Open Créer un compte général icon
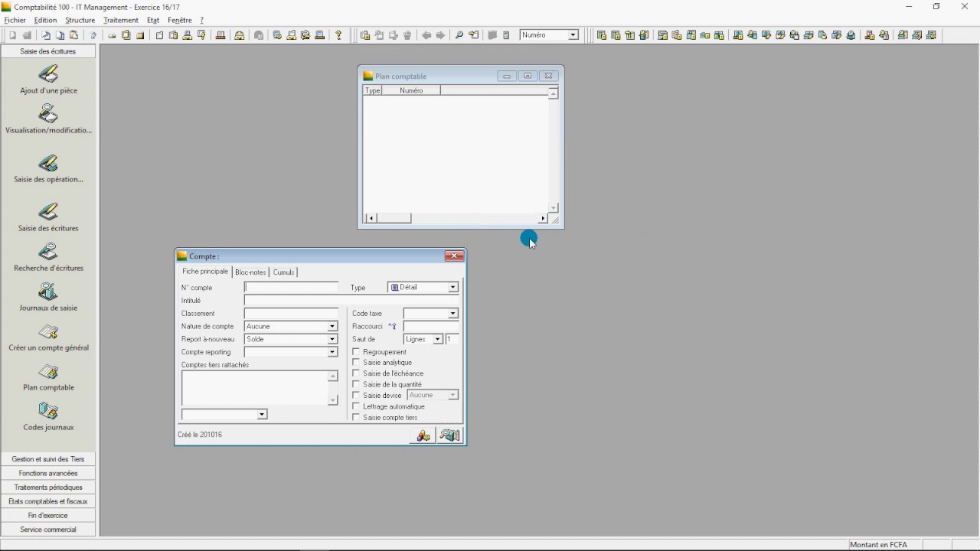Screen dimensions: 980x551 (48, 331)
